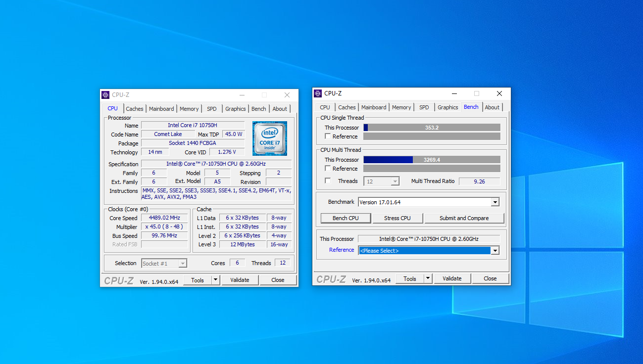Tick the Threads checkbox

point(328,181)
